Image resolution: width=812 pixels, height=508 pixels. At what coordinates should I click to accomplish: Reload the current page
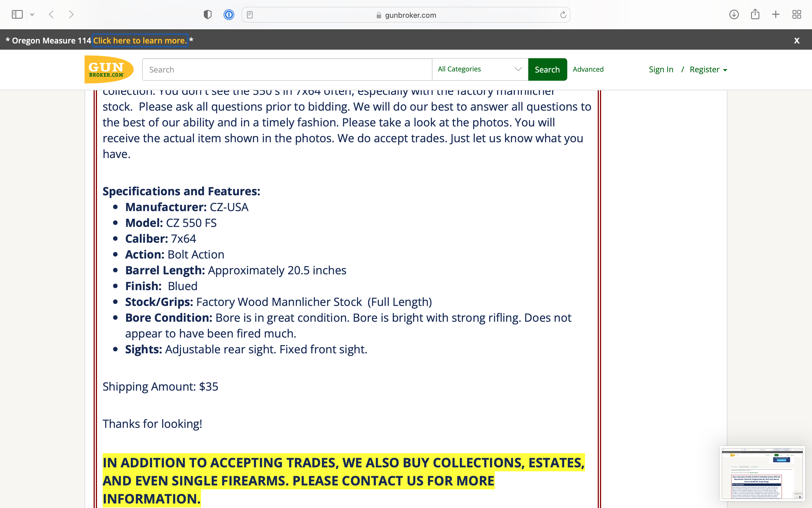coord(563,15)
